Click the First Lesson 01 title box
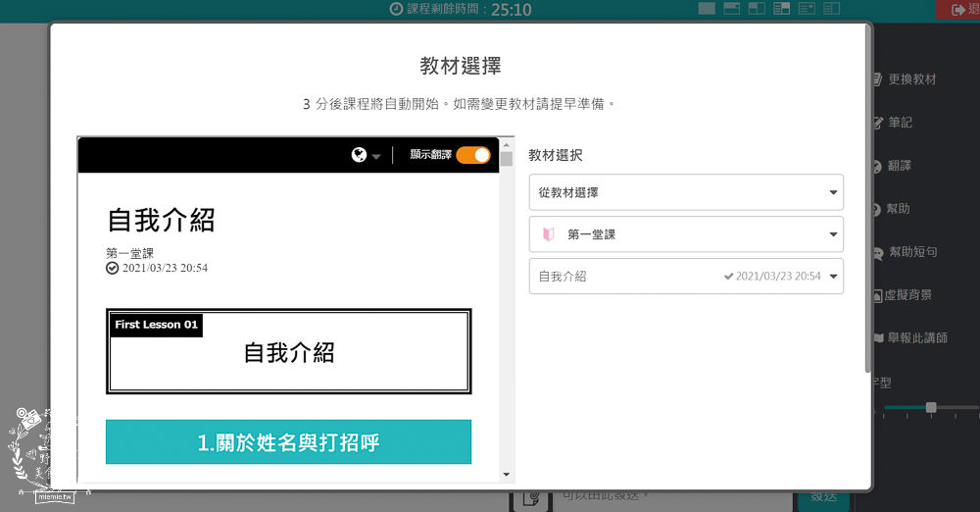Image resolution: width=980 pixels, height=512 pixels. tap(288, 351)
